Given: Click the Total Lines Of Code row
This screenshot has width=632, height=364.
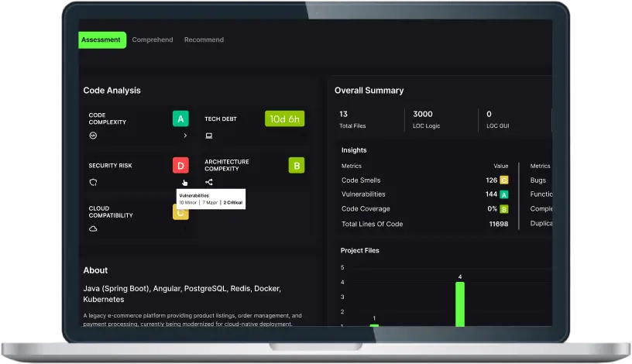Looking at the screenshot, I should (x=425, y=224).
